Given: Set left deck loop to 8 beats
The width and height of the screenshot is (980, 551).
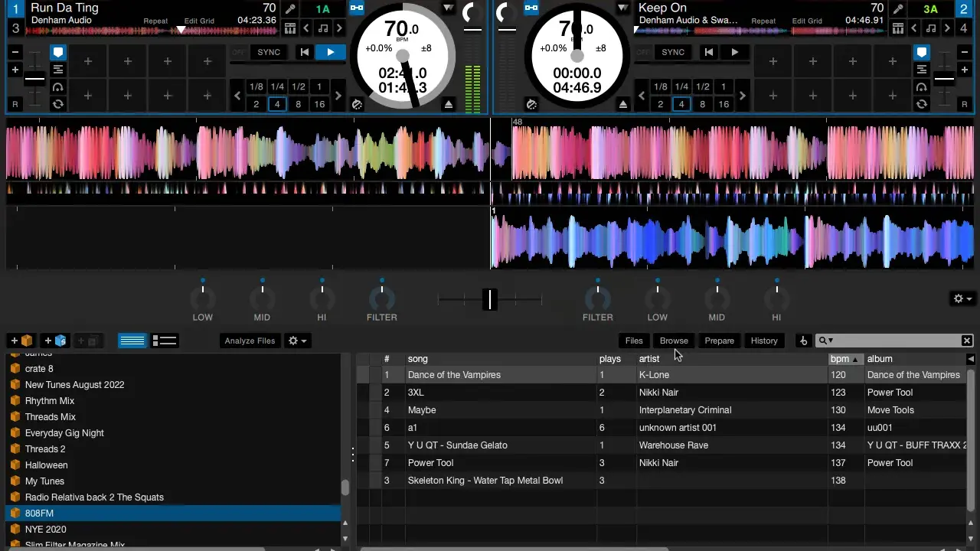Looking at the screenshot, I should 298,104.
